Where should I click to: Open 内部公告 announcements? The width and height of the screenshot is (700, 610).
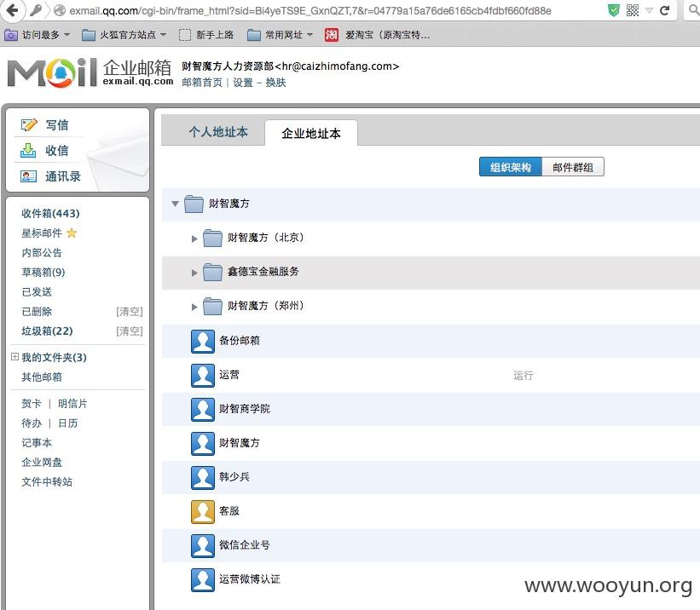click(x=42, y=252)
